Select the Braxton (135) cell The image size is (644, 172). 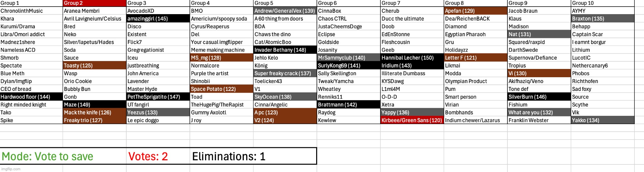(602, 19)
